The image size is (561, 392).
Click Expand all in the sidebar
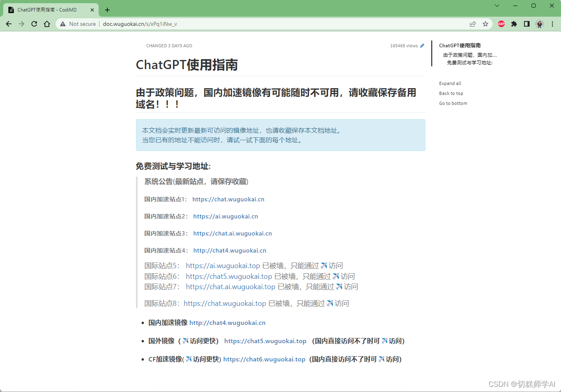(450, 83)
